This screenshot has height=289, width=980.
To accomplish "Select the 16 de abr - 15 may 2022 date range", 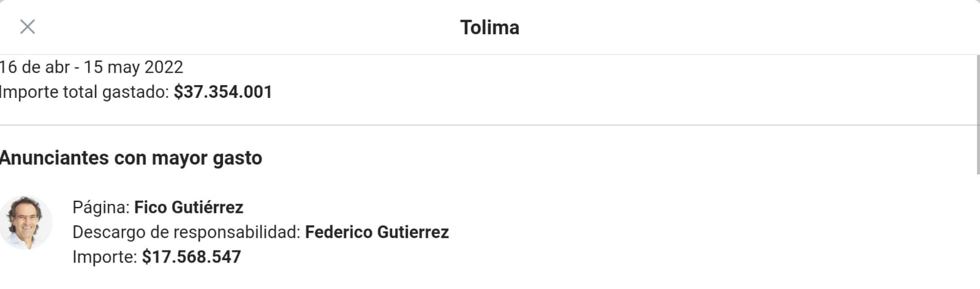I will [x=91, y=67].
